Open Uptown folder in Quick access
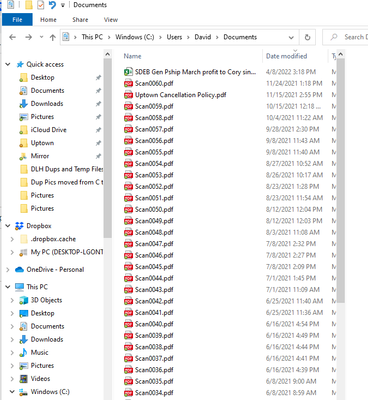Screen dimensions: 368x400 (42, 143)
